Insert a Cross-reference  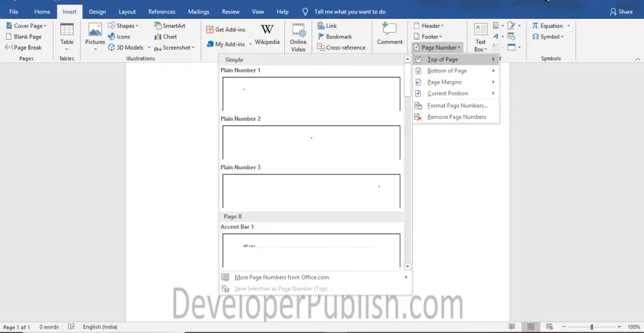pyautogui.click(x=341, y=48)
